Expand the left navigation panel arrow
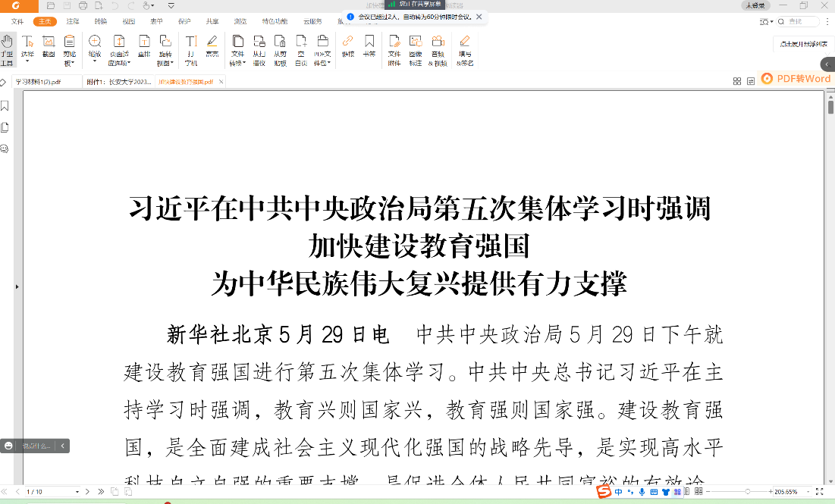This screenshot has height=504, width=835. [17, 286]
